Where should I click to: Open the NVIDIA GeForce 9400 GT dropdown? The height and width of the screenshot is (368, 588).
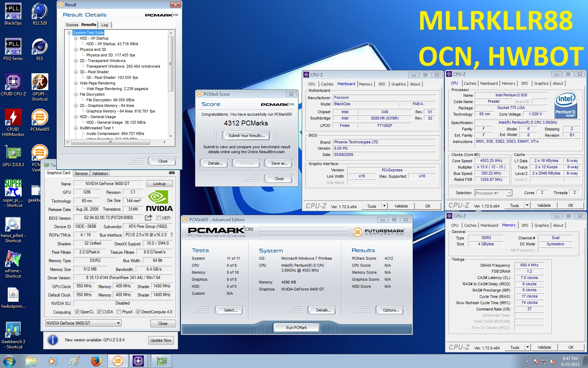(x=83, y=323)
